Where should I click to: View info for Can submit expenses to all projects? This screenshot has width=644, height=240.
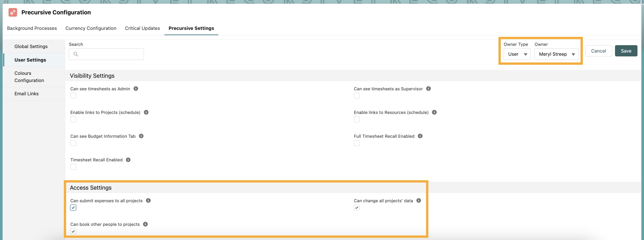[148, 200]
